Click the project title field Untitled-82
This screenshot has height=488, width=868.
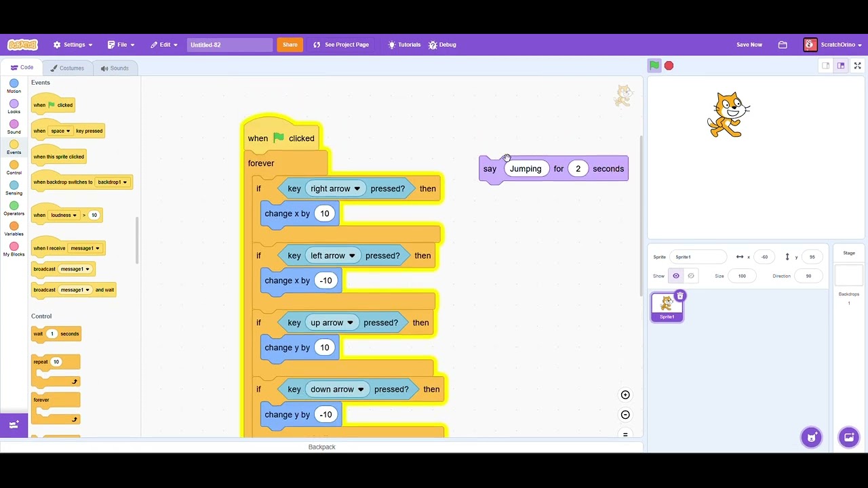click(230, 45)
